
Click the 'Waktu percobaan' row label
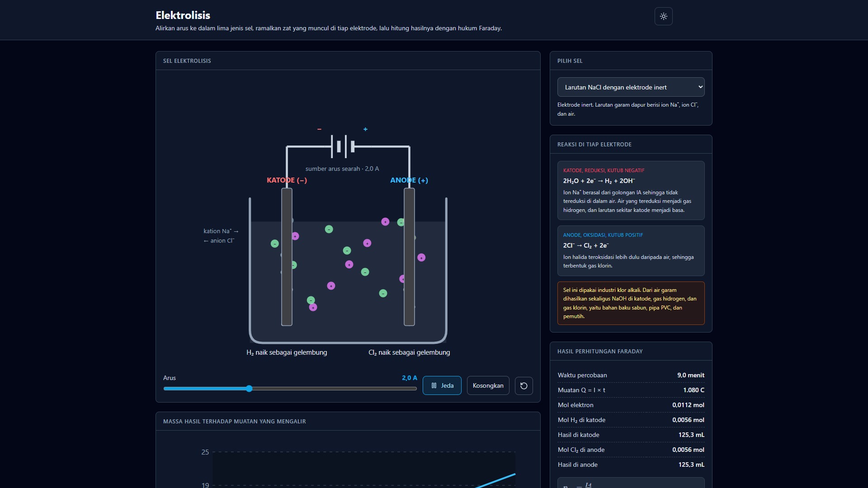click(x=582, y=375)
